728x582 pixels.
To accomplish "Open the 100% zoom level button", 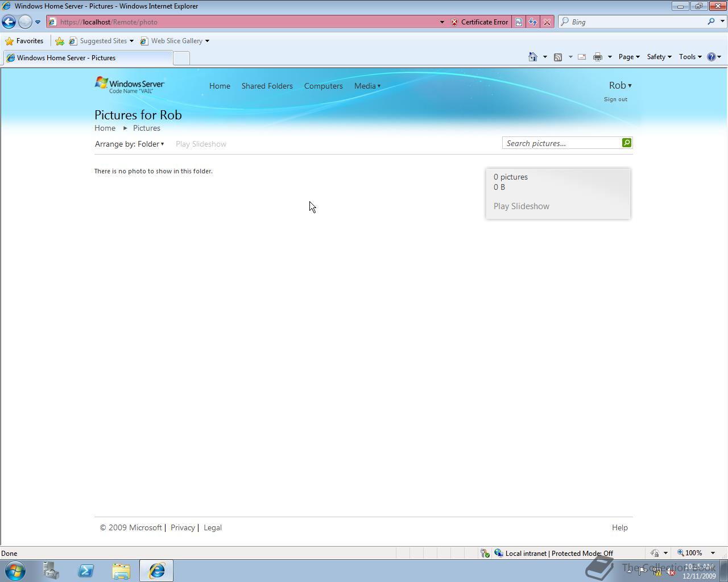I will 689,553.
